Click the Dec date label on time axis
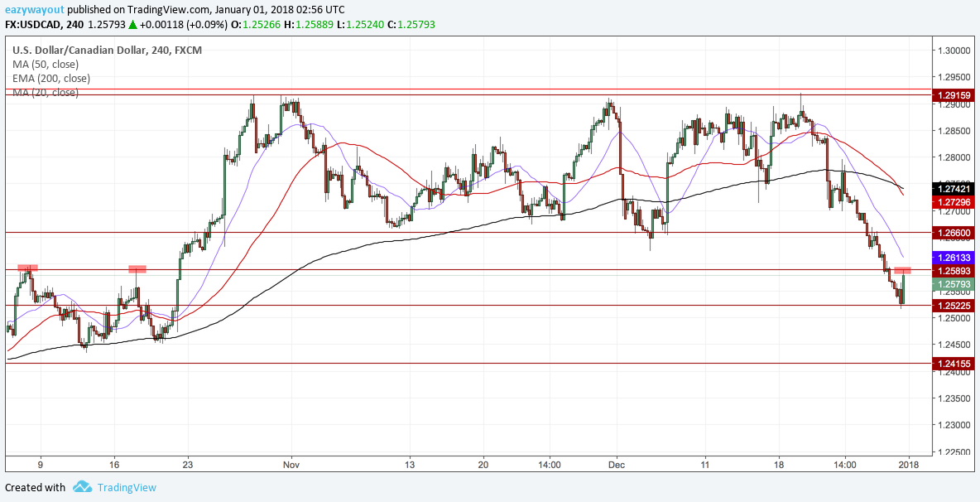The width and height of the screenshot is (980, 502). (617, 466)
